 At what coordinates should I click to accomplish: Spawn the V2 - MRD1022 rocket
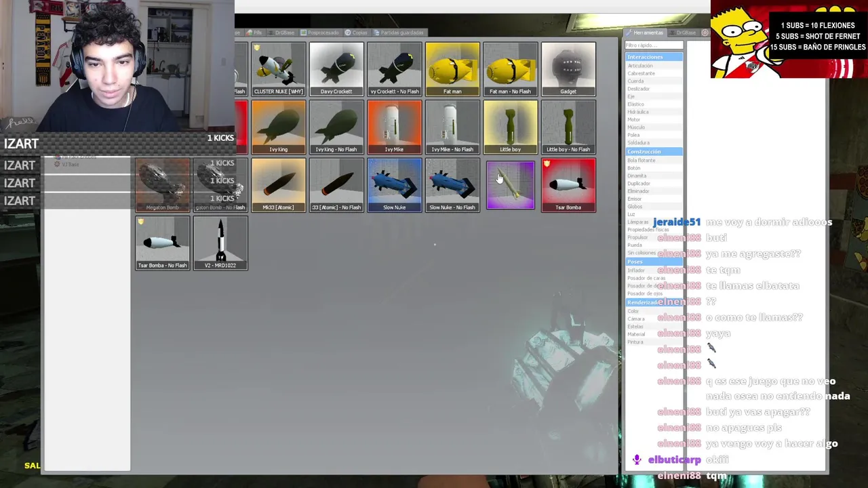(220, 243)
